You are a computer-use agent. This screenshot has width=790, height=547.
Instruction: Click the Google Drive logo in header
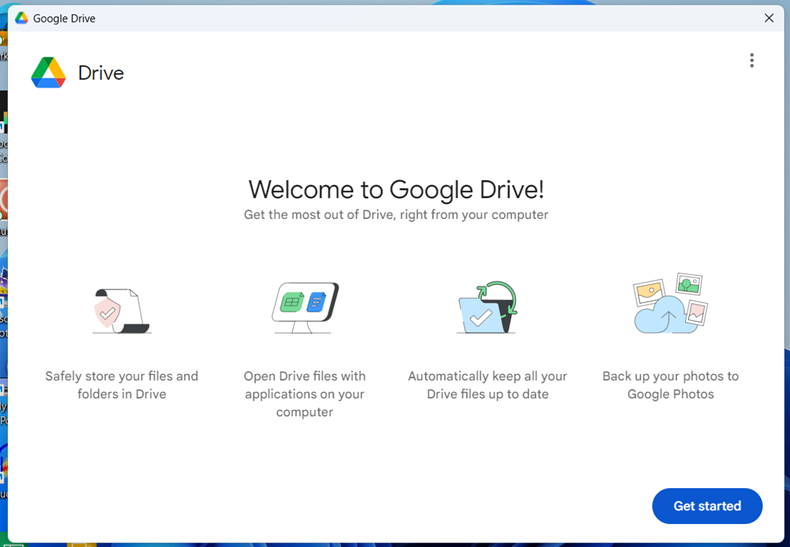[48, 73]
